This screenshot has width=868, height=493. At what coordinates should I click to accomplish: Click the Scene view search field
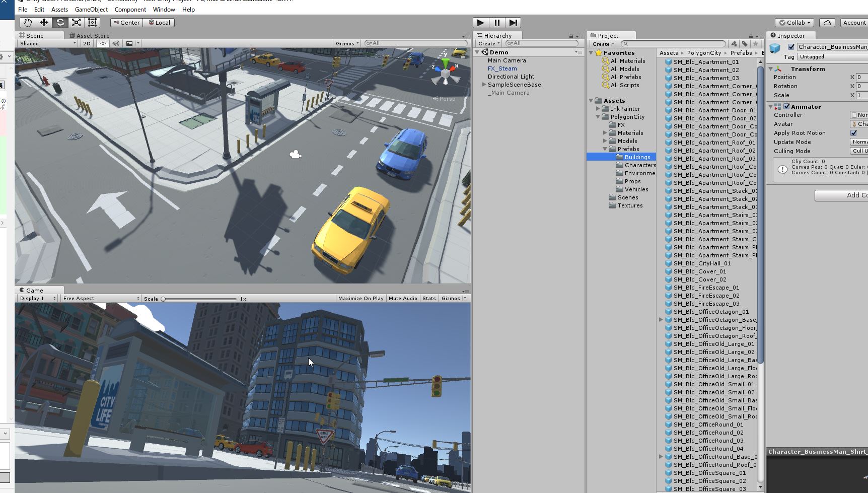click(x=416, y=43)
